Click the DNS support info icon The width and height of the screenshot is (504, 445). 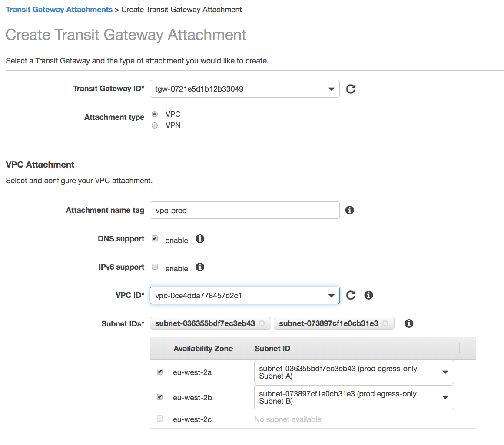[x=199, y=238]
